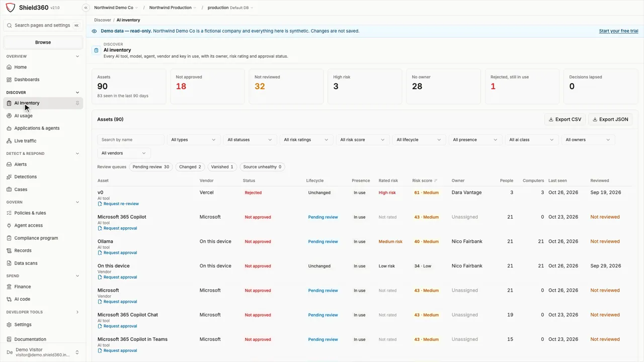Filter by Source unhealthy queue
This screenshot has width=644, height=362.
(262, 167)
